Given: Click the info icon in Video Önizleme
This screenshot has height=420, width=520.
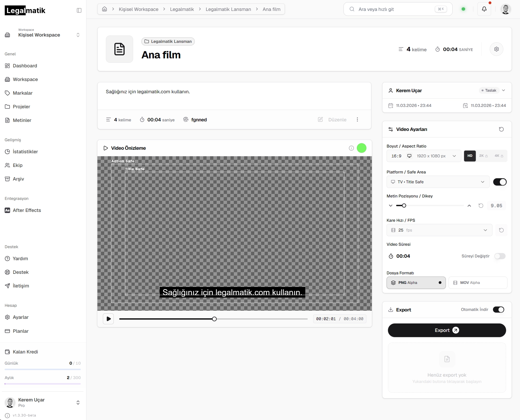Looking at the screenshot, I should [351, 148].
